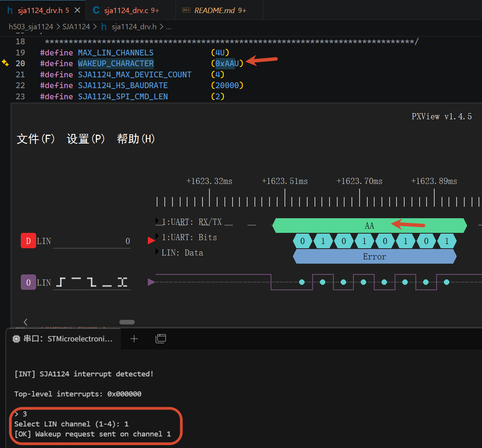482x448 pixels.
Task: Select the either edge trigger icon
Action: (x=122, y=282)
